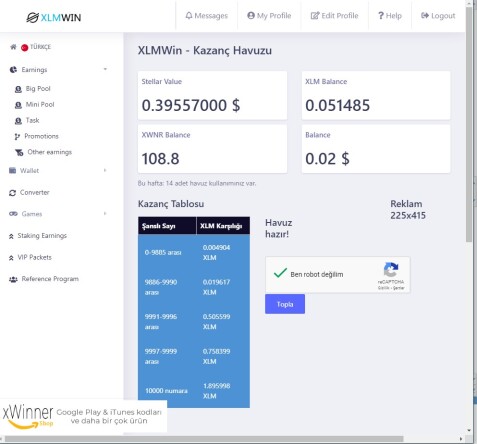The height and width of the screenshot is (444, 477).
Task: Expand the Games submenu arrow
Action: click(105, 214)
